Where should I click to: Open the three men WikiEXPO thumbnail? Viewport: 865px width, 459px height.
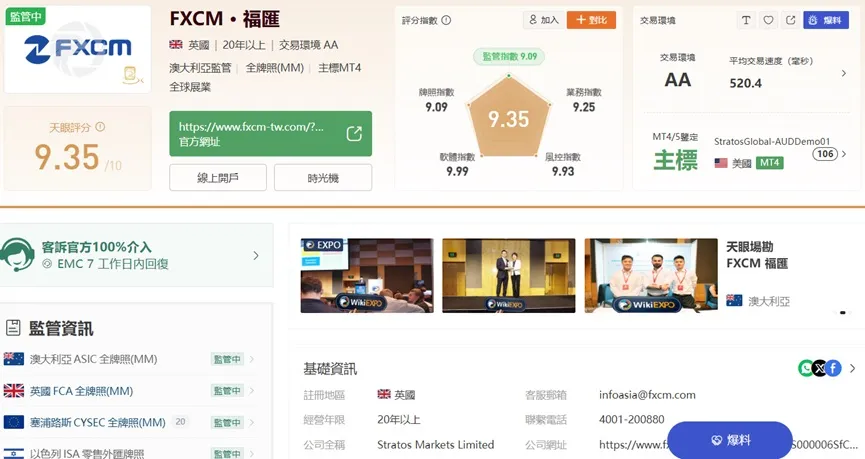click(x=651, y=275)
